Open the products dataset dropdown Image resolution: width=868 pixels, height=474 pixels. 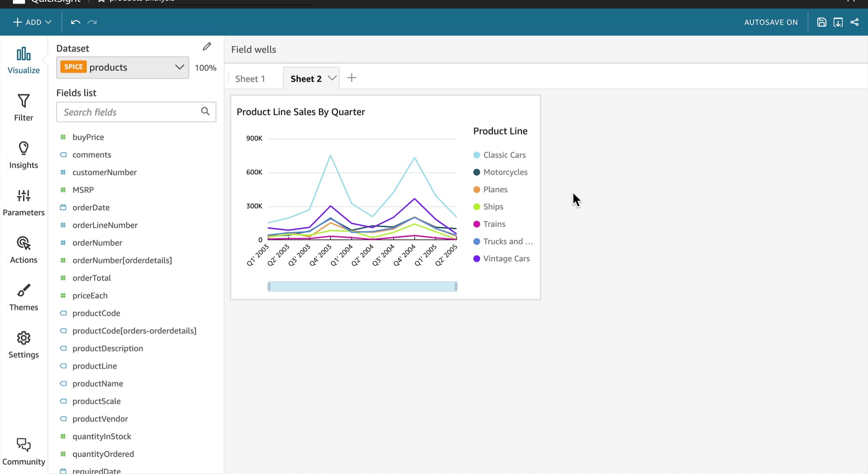pyautogui.click(x=123, y=67)
